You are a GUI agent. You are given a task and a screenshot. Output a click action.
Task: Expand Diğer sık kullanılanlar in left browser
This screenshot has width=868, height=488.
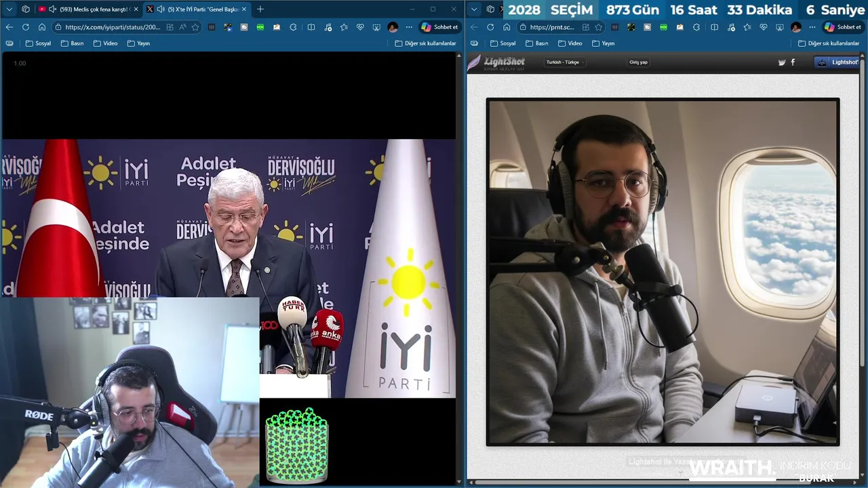425,43
